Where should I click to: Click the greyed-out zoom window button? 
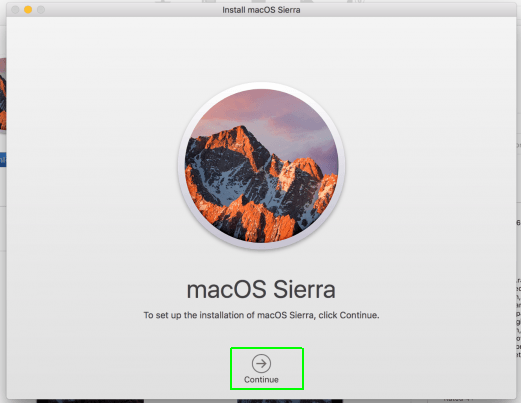click(41, 10)
